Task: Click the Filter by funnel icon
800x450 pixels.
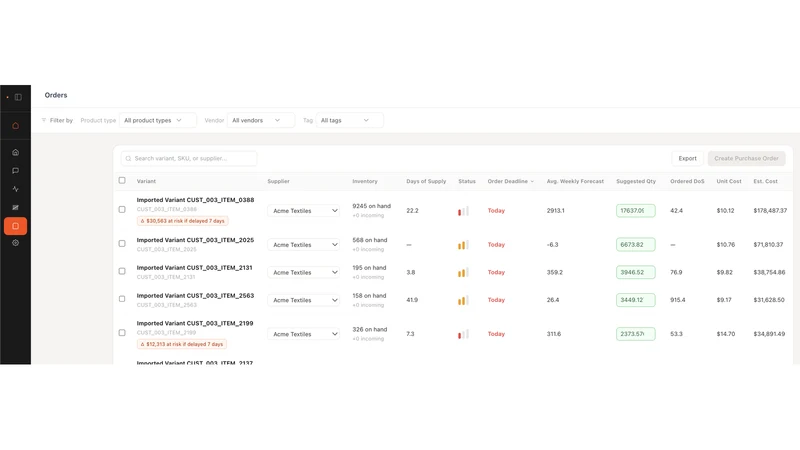Action: pyautogui.click(x=44, y=120)
